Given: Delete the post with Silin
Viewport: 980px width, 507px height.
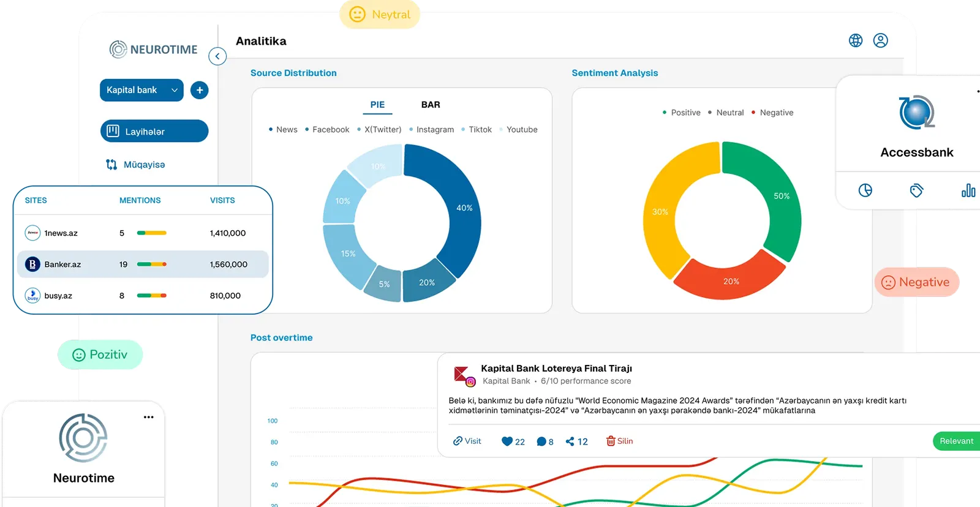Looking at the screenshot, I should click(x=619, y=441).
